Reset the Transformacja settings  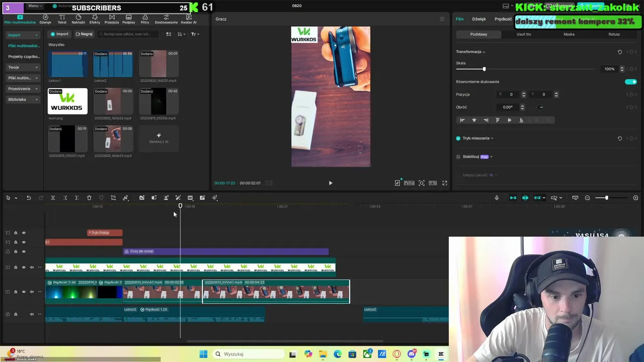pyautogui.click(x=620, y=52)
